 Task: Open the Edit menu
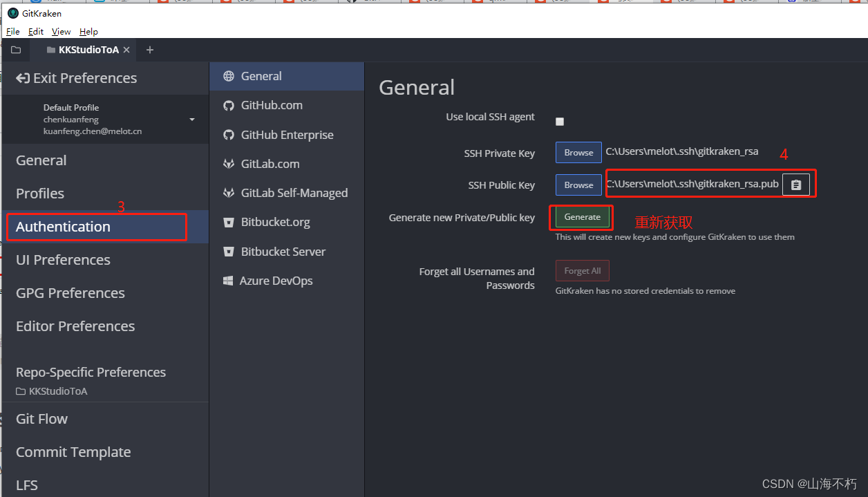(36, 31)
